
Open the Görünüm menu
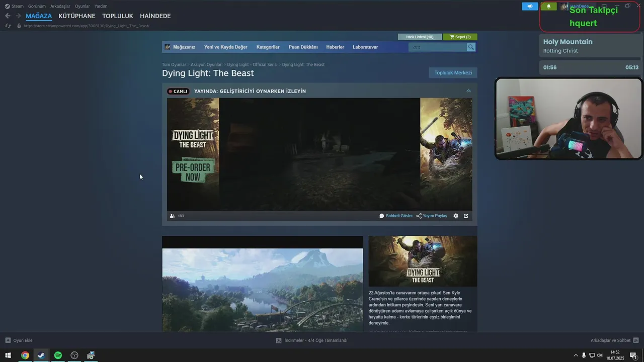coord(37,7)
